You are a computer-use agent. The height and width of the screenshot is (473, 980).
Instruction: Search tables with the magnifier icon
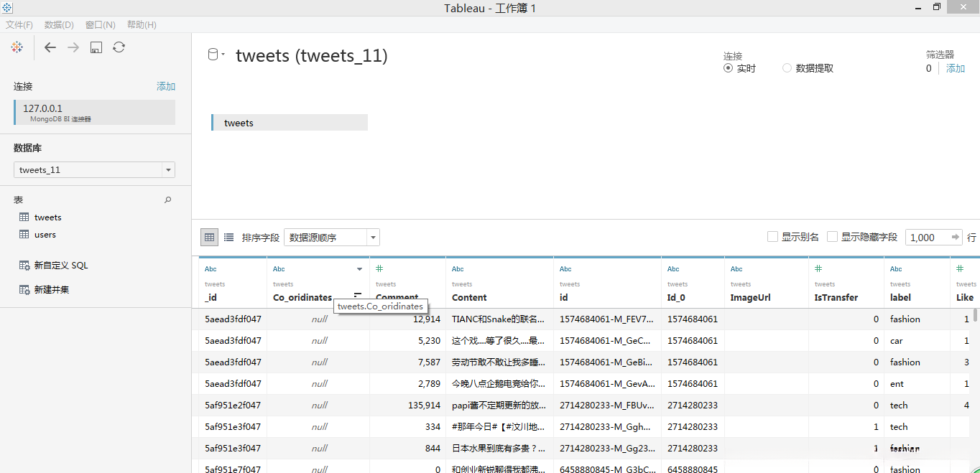tap(168, 200)
